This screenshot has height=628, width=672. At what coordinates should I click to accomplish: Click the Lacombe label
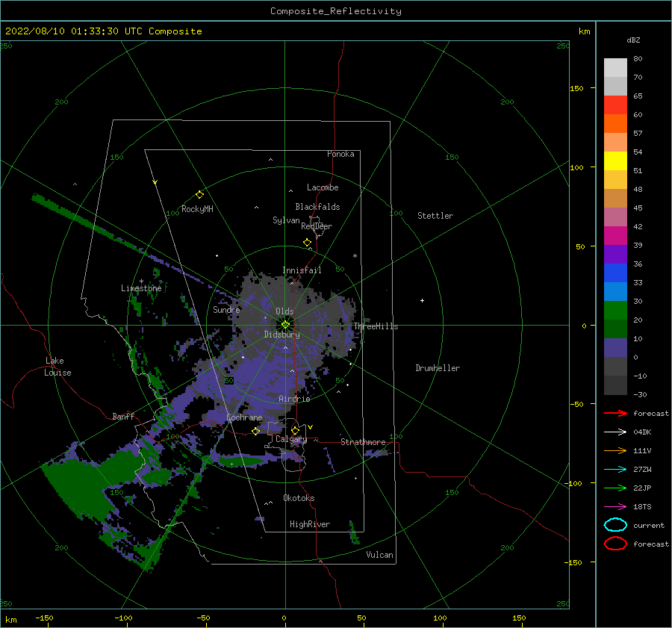(x=323, y=187)
